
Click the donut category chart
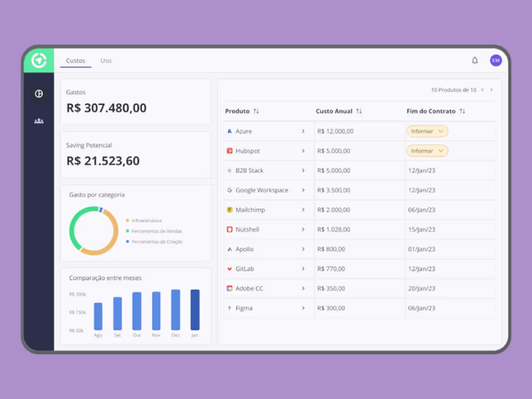[94, 231]
